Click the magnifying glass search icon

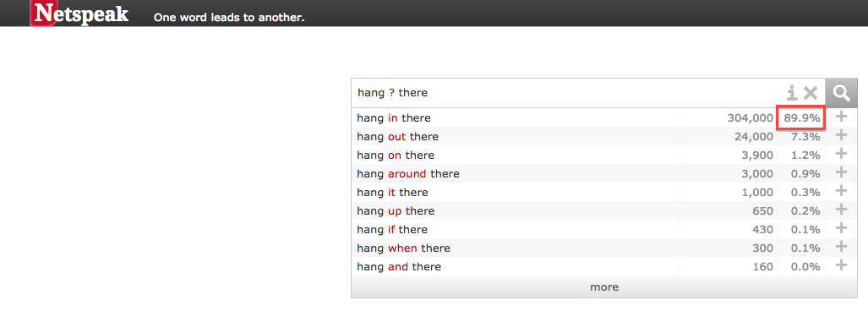[842, 93]
